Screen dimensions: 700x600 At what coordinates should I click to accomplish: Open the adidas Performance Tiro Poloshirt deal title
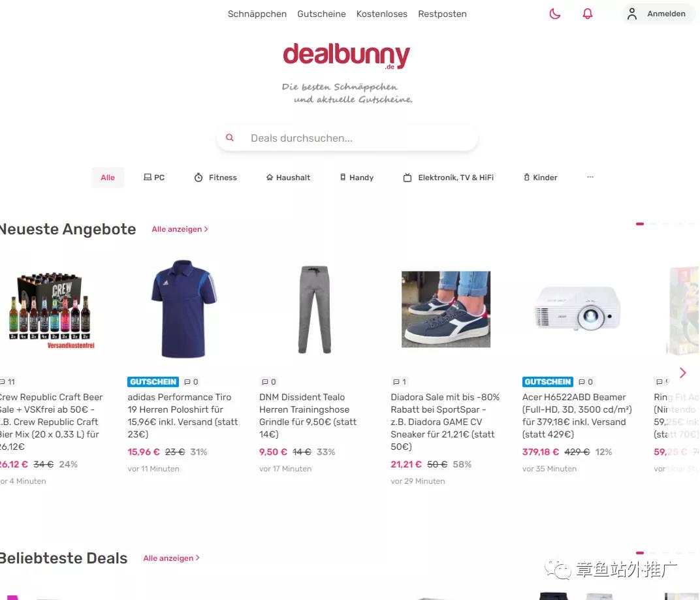pyautogui.click(x=183, y=416)
